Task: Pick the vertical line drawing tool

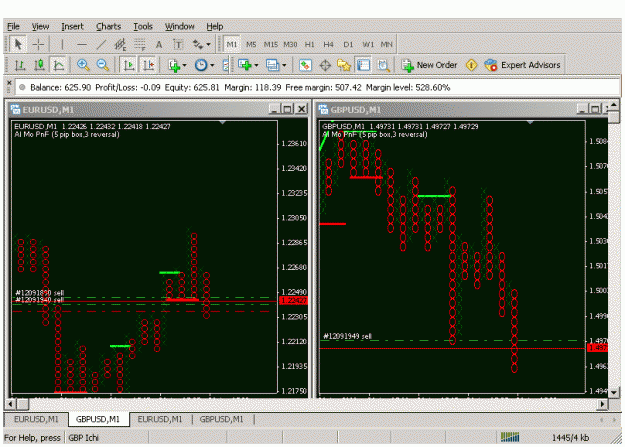Action: 62,44
